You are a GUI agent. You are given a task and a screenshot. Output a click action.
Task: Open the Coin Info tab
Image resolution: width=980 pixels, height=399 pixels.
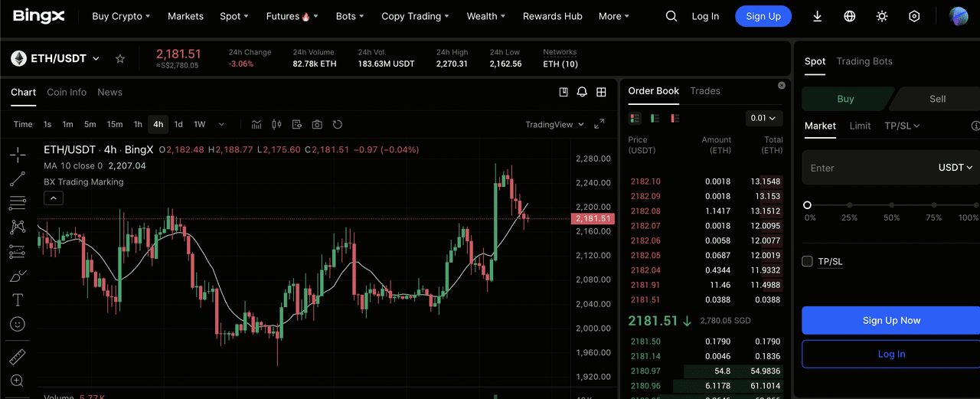(67, 92)
